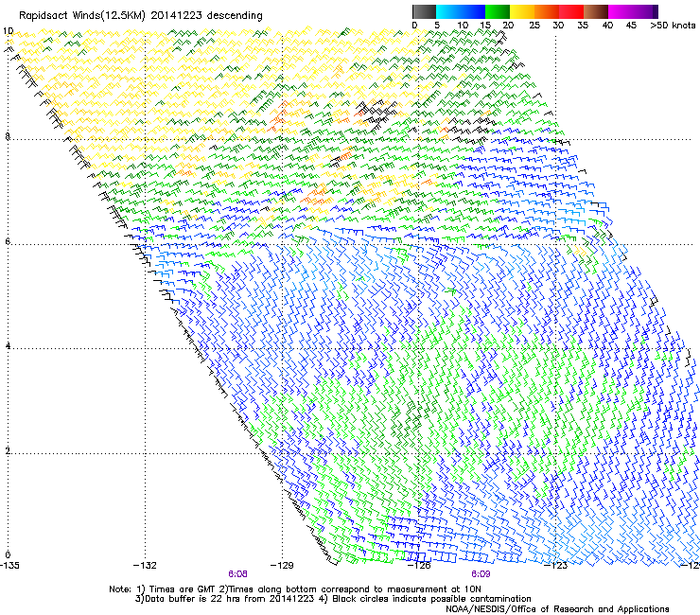Screen dimensions: 700x615
Task: Select longitude label '-126' on bottom axis
Action: pos(419,566)
